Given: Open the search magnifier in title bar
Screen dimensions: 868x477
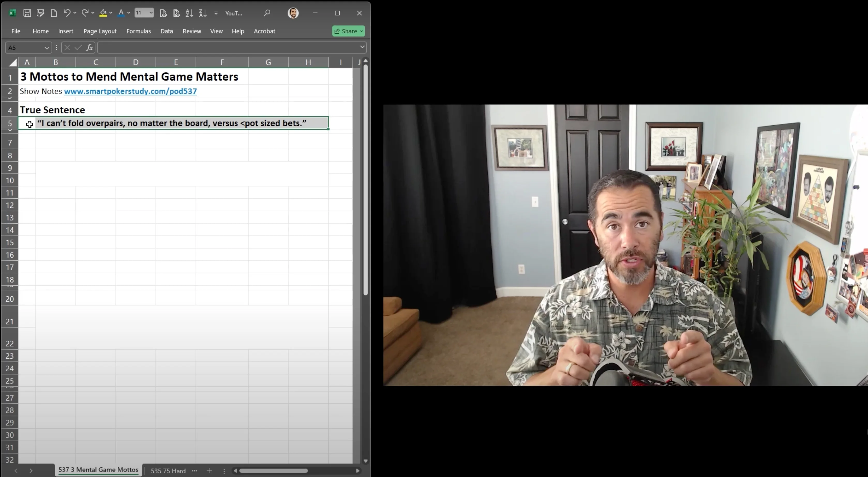Looking at the screenshot, I should (x=267, y=13).
